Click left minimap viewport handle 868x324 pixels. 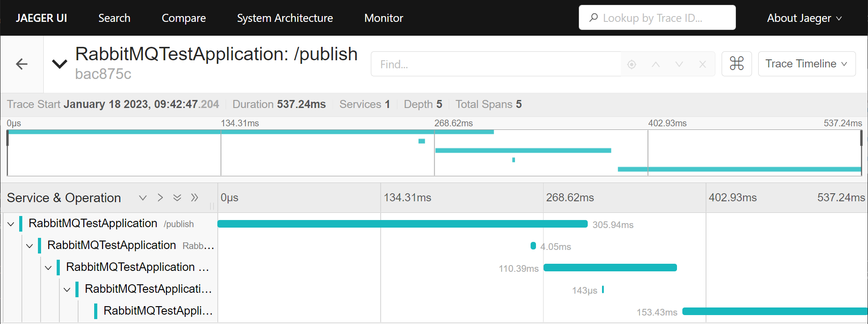(x=8, y=138)
